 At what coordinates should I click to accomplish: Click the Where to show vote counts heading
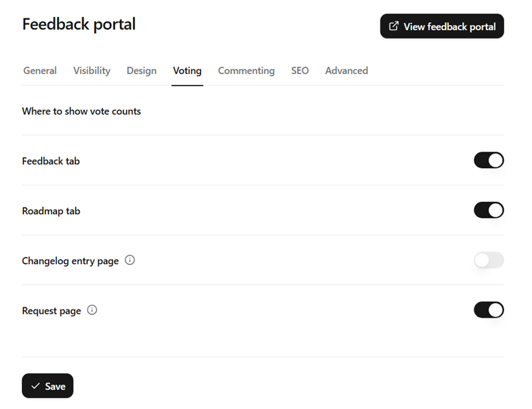click(x=82, y=111)
